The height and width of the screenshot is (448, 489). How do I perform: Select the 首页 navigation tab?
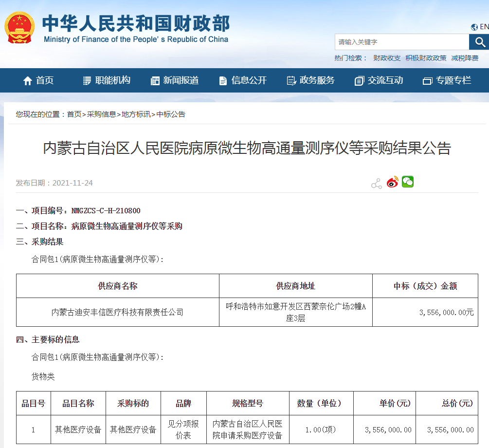[x=43, y=80]
